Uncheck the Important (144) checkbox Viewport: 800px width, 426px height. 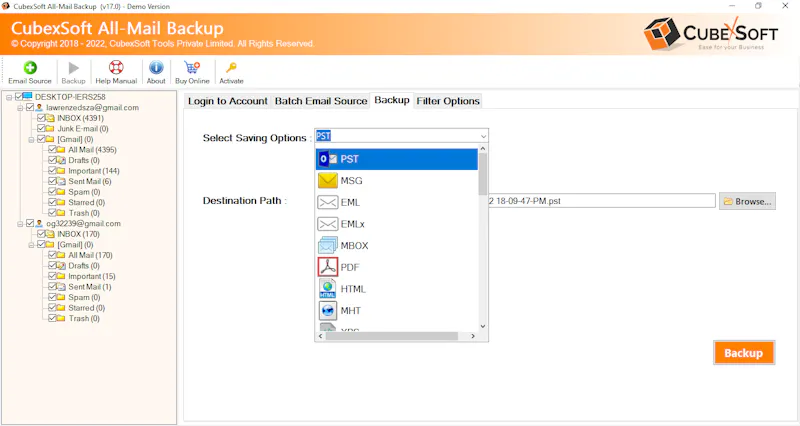[53, 171]
